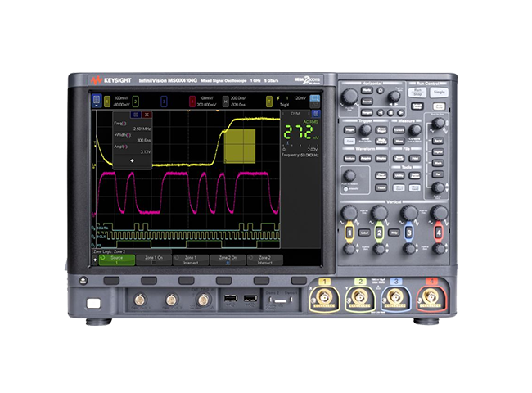Open the blue main menu icon at top-left
The height and width of the screenshot is (393, 532).
[x=96, y=101]
